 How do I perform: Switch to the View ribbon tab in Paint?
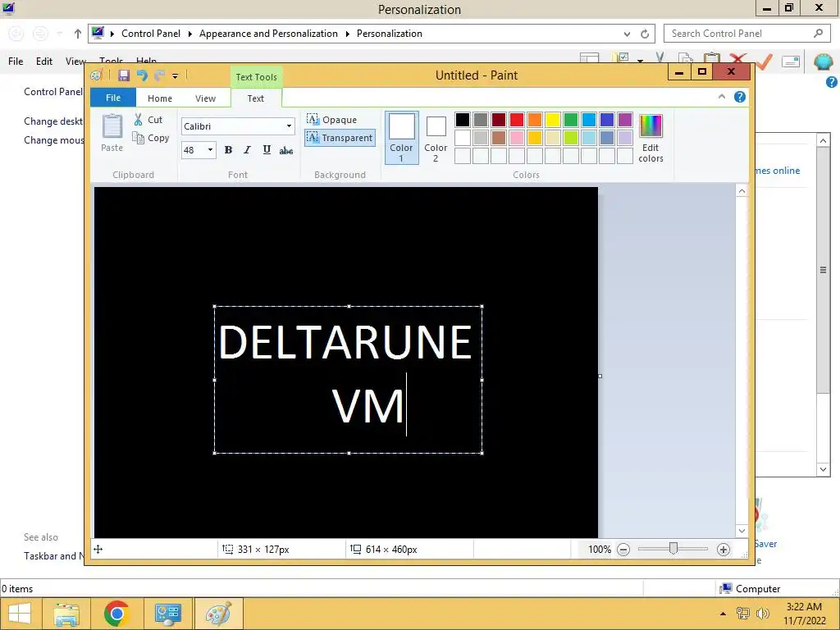pyautogui.click(x=205, y=98)
